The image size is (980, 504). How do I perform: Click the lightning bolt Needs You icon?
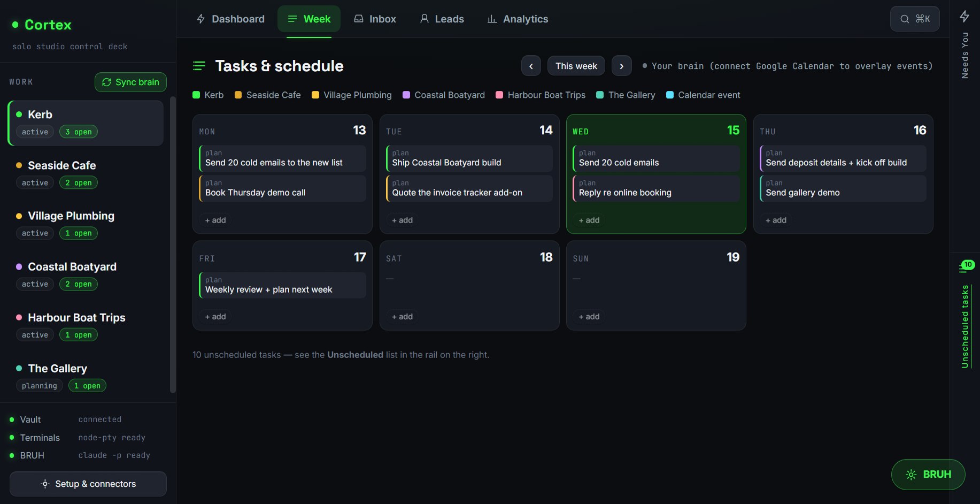pyautogui.click(x=964, y=16)
